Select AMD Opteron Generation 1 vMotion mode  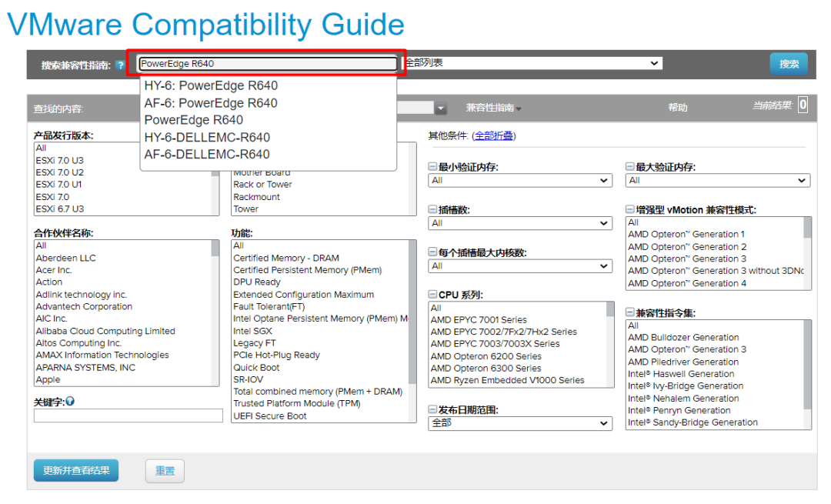686,234
